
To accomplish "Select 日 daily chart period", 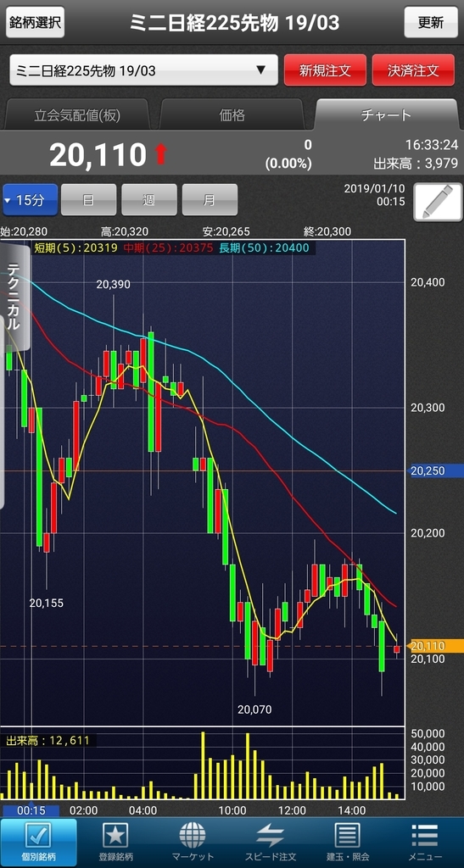I will 88,200.
